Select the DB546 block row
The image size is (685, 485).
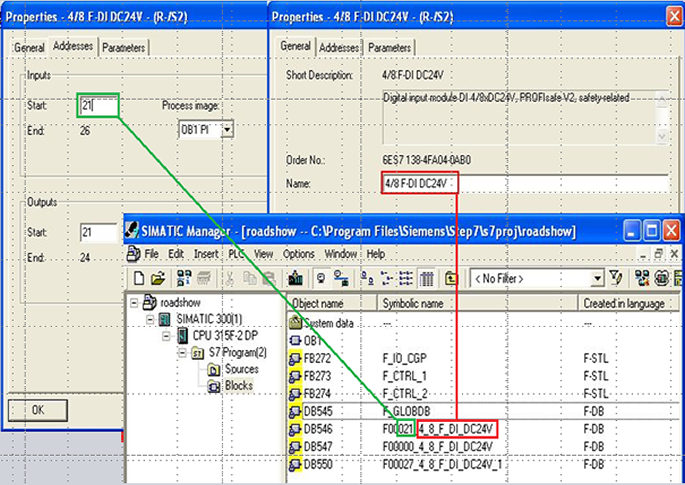pos(484,429)
